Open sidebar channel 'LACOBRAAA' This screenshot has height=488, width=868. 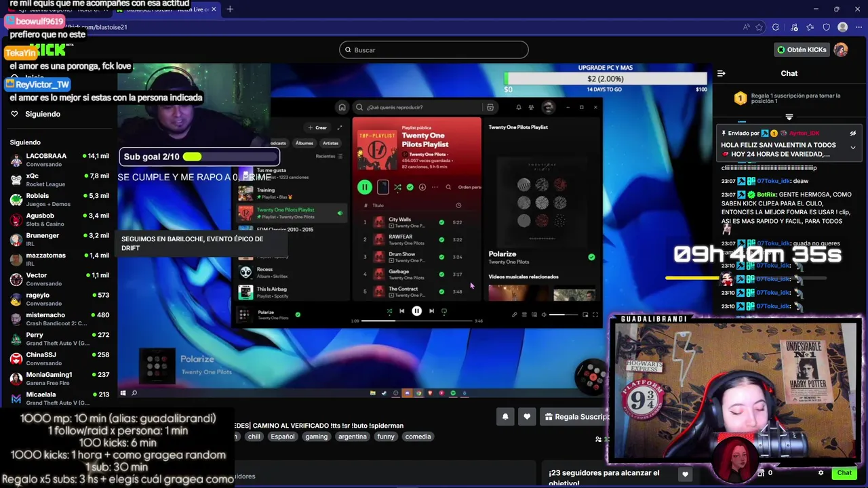[x=60, y=160]
